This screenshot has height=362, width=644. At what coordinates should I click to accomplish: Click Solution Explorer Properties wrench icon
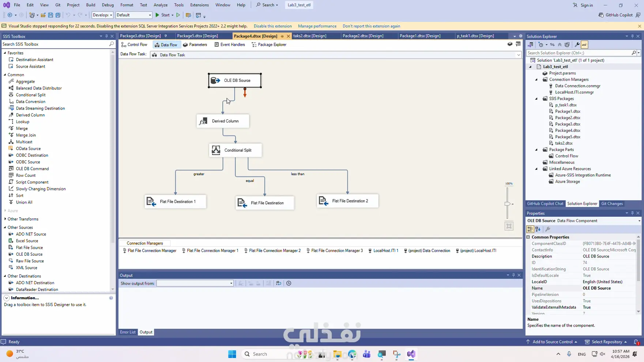pyautogui.click(x=577, y=45)
